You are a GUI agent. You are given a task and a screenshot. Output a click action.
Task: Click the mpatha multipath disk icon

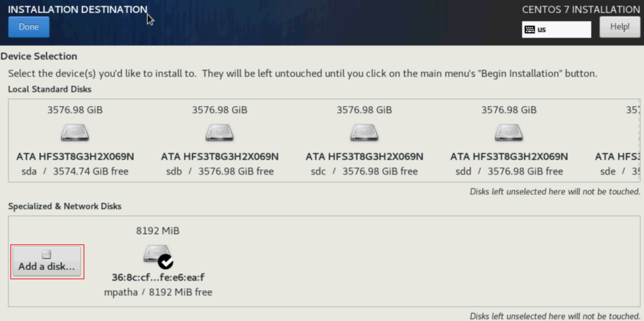[x=154, y=253]
